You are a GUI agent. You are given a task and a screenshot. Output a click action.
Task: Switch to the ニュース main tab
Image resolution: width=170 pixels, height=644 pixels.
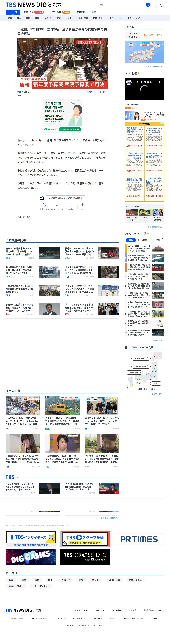click(13, 12)
